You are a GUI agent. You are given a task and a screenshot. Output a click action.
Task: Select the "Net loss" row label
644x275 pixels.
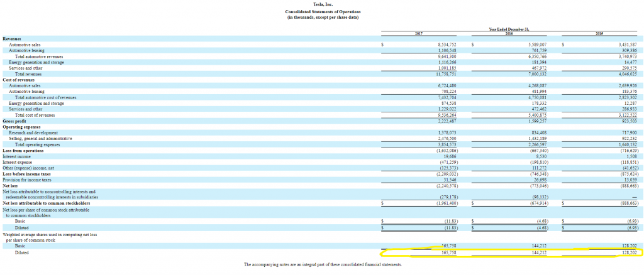10,186
